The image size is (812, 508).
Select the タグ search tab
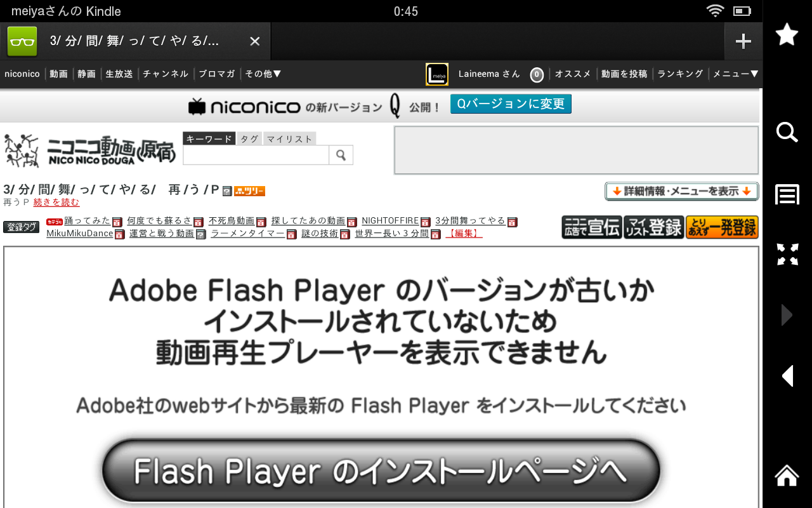[249, 139]
